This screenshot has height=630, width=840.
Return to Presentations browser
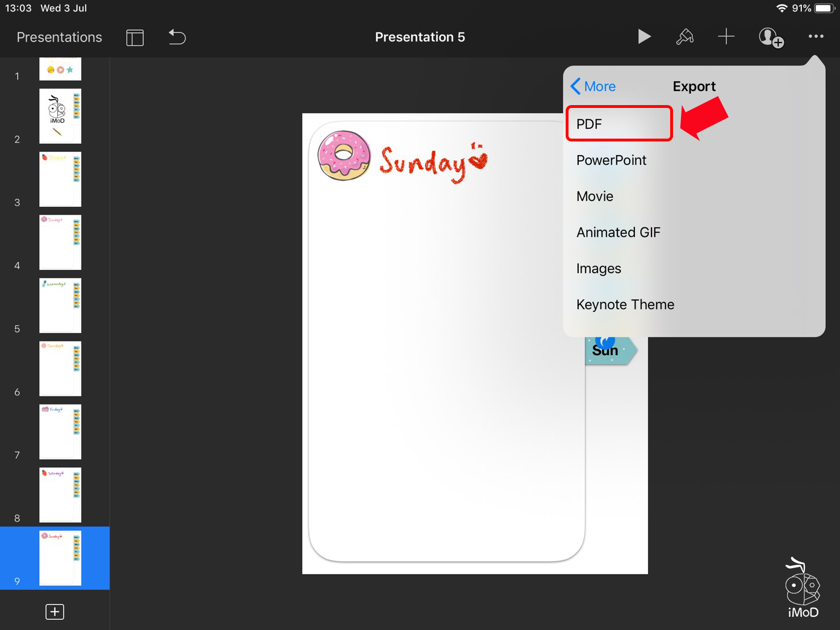click(59, 37)
